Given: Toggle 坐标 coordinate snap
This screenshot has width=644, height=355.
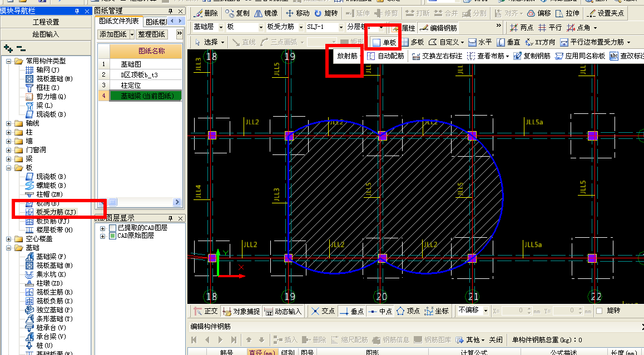Looking at the screenshot, I should point(437,311).
